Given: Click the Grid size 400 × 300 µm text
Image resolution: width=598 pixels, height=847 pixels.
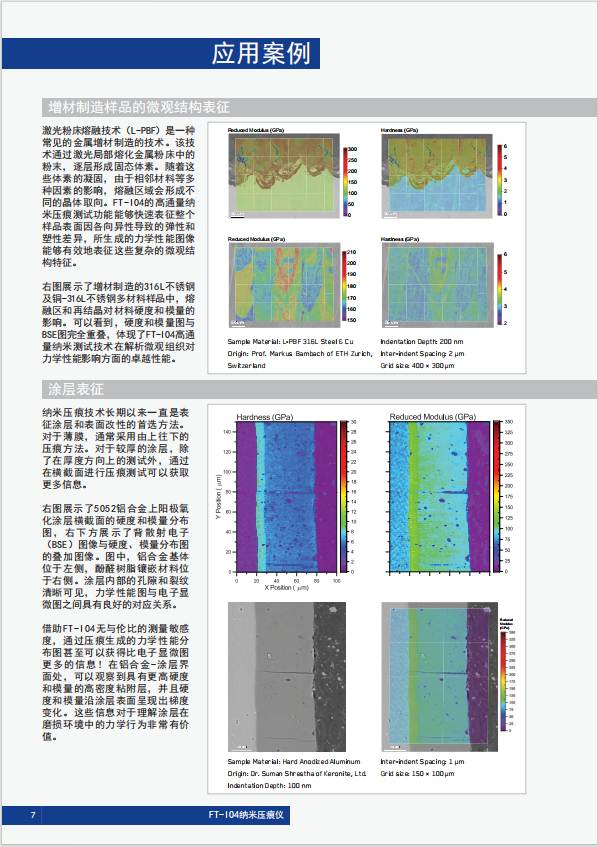Looking at the screenshot, I should point(417,366).
